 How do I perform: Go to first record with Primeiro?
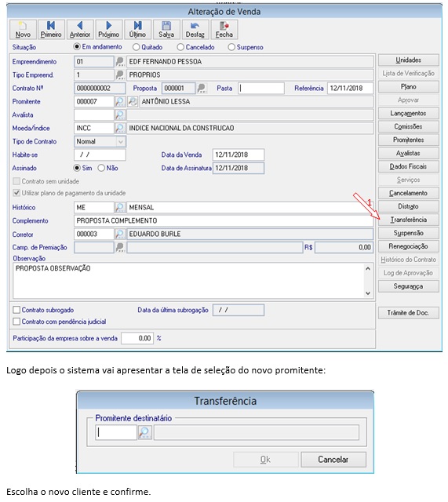(x=51, y=30)
